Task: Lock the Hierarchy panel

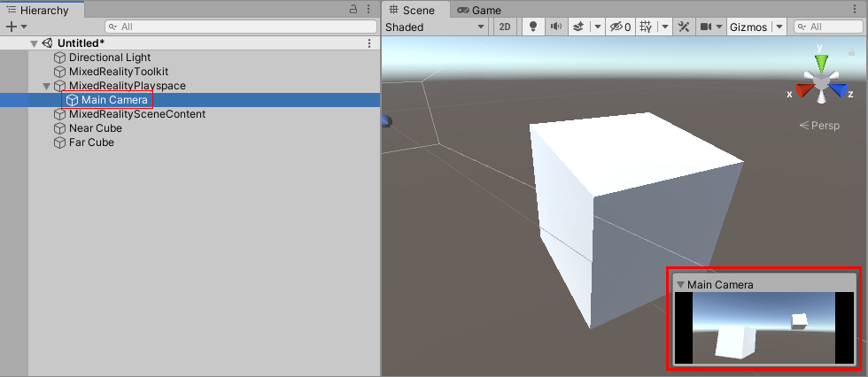Action: (x=353, y=10)
